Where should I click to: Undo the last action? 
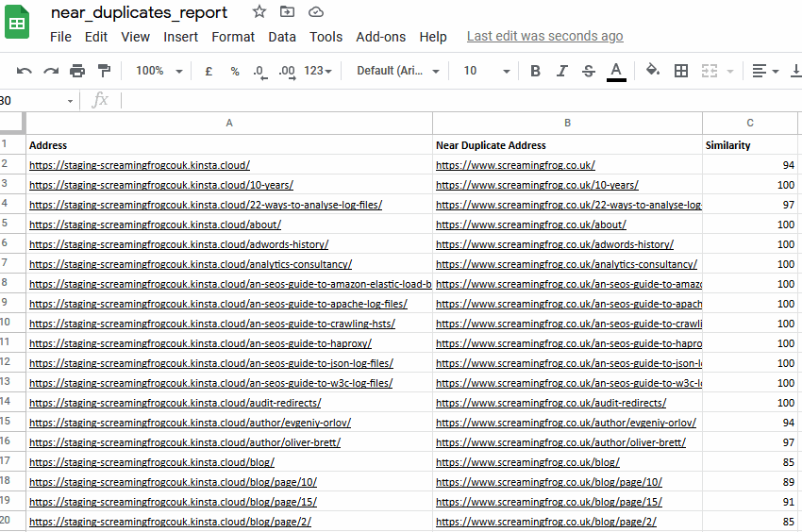tap(24, 71)
